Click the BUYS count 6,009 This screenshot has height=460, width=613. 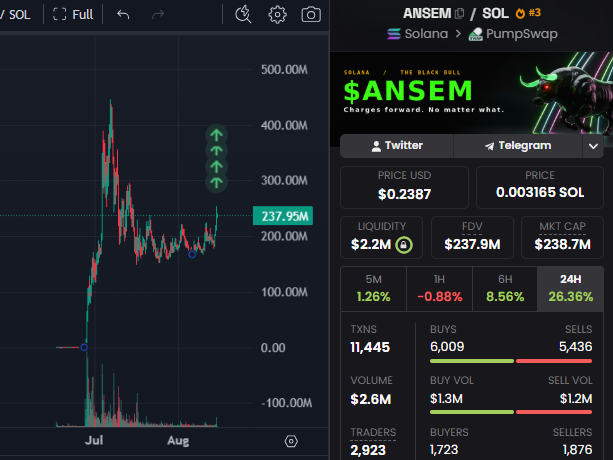point(447,347)
